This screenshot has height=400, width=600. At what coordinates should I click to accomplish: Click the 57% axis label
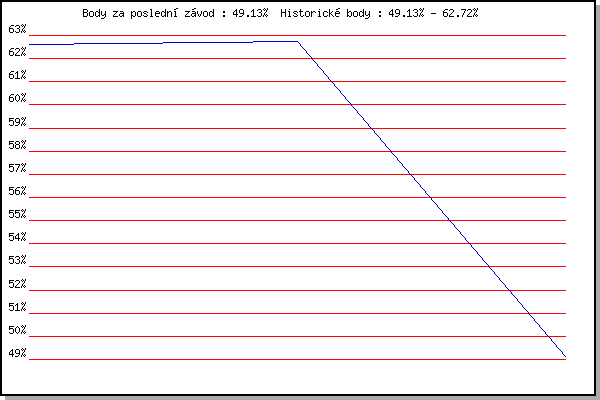[17, 168]
